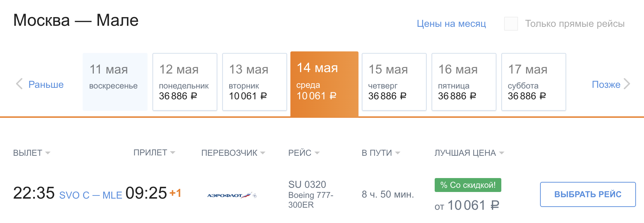Screen dimensions: 644x223
Task: Select the 15 мая четверг date tab
Action: tap(394, 82)
